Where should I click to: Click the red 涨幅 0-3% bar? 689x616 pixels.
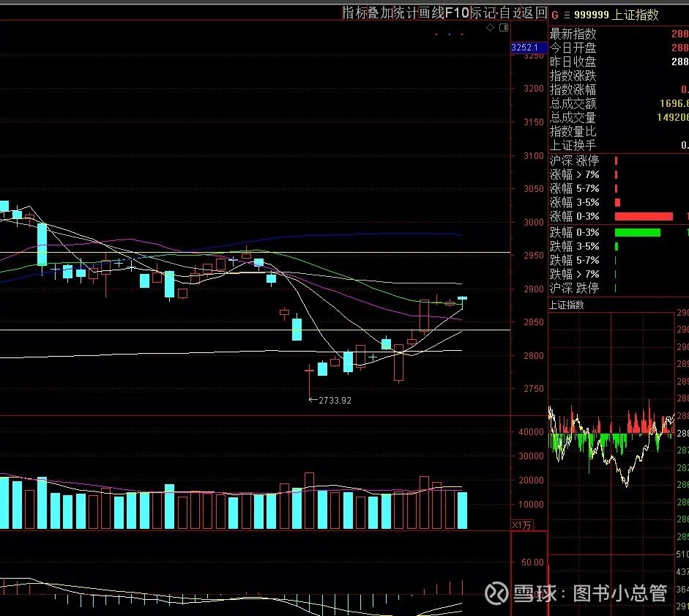point(644,216)
